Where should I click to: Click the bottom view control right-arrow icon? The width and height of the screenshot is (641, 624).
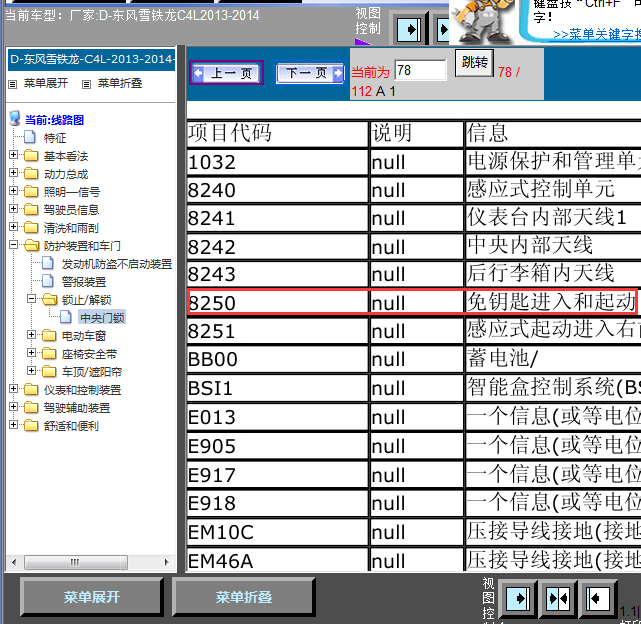[518, 598]
